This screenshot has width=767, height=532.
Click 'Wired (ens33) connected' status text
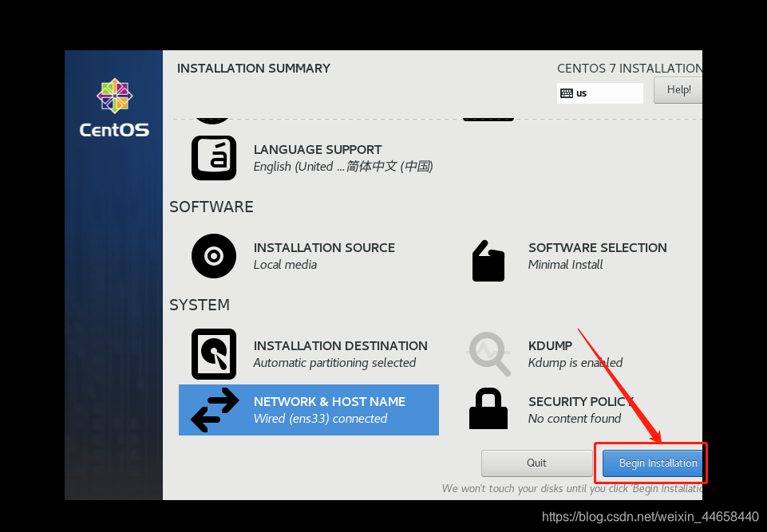[x=320, y=419]
